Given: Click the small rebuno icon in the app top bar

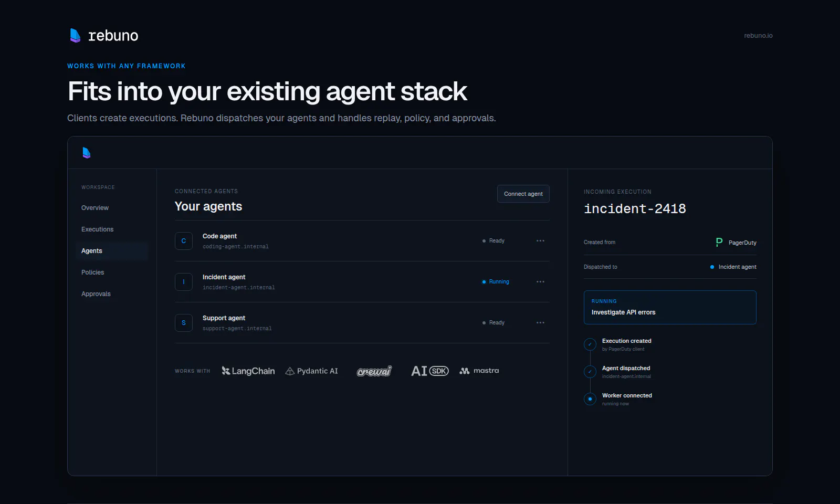Looking at the screenshot, I should point(87,153).
